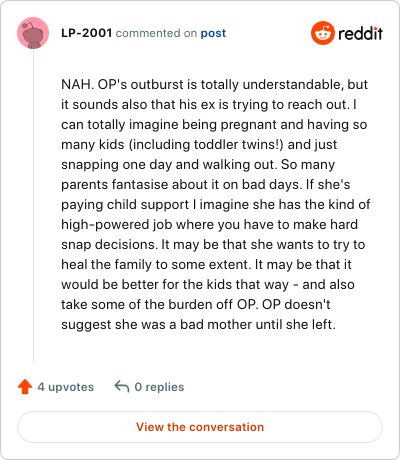
Task: Open "View the conversation" button
Action: point(200,427)
